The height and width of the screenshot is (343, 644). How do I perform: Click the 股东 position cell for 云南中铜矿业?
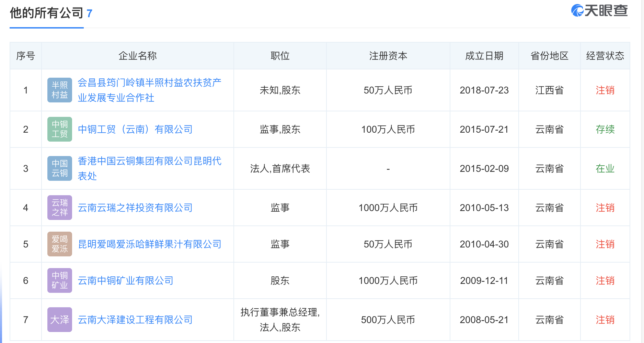tap(280, 280)
